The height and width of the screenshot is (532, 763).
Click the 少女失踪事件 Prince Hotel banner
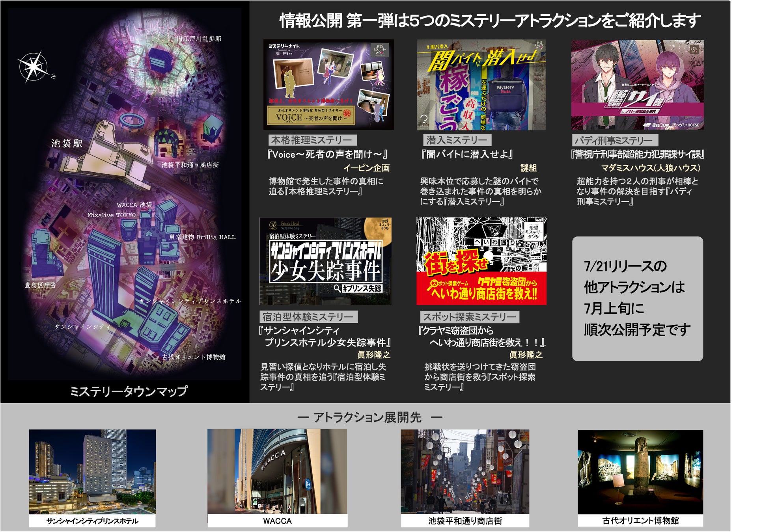point(325,261)
